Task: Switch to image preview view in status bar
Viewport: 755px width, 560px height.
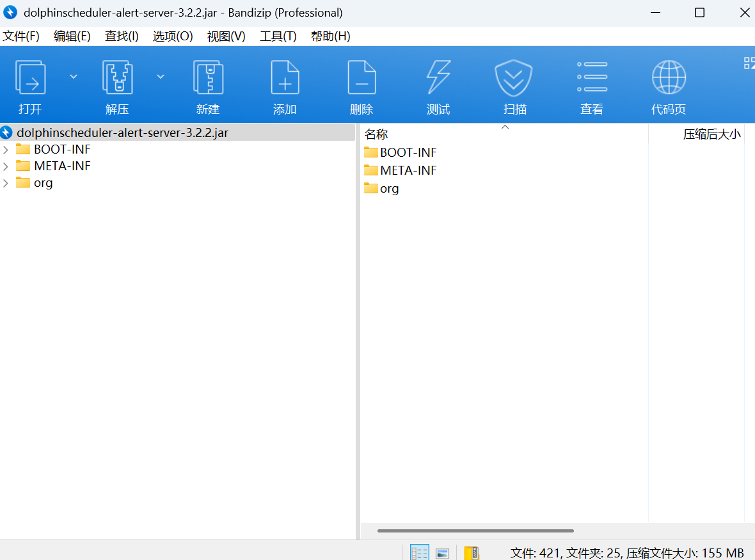Action: [x=443, y=553]
